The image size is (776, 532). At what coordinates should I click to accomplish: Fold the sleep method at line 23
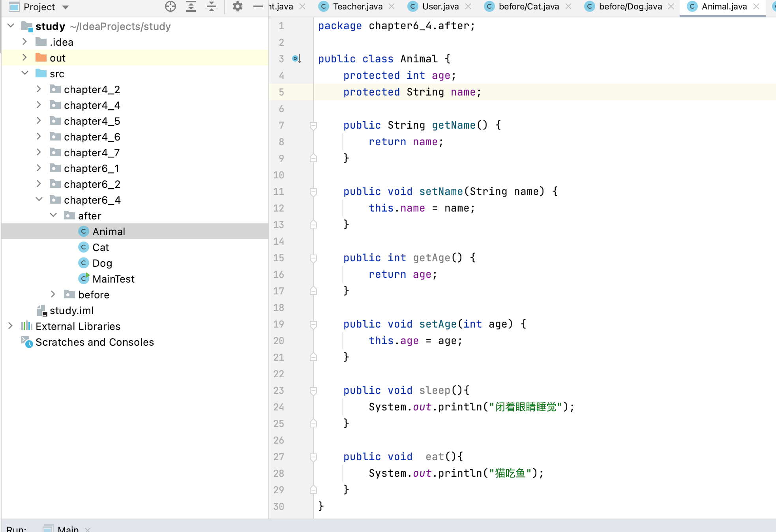[313, 391]
